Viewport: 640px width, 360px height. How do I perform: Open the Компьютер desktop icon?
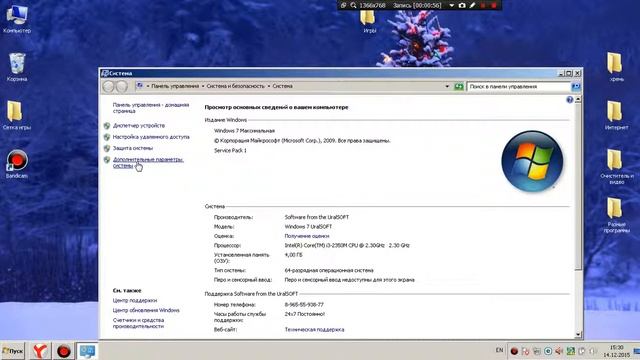click(x=16, y=19)
